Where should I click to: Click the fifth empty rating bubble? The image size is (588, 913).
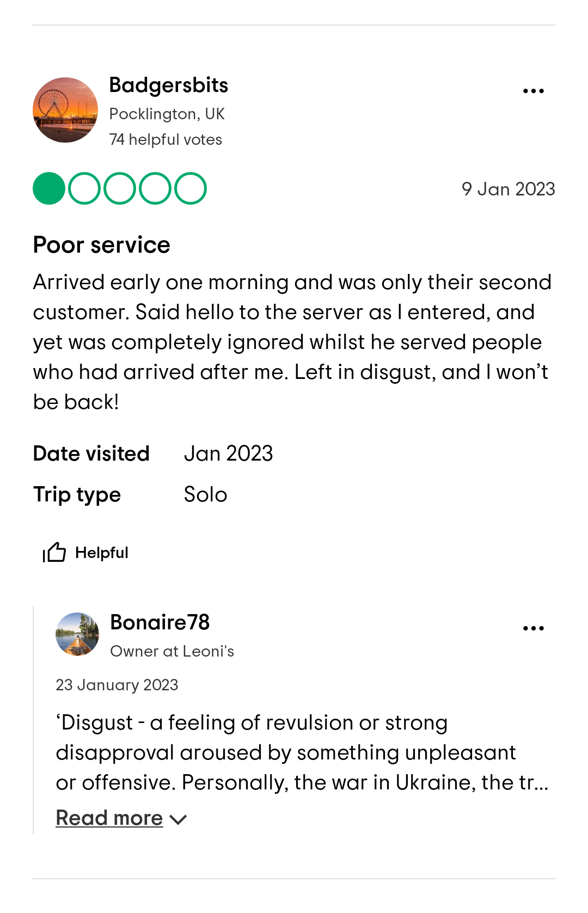click(x=191, y=188)
